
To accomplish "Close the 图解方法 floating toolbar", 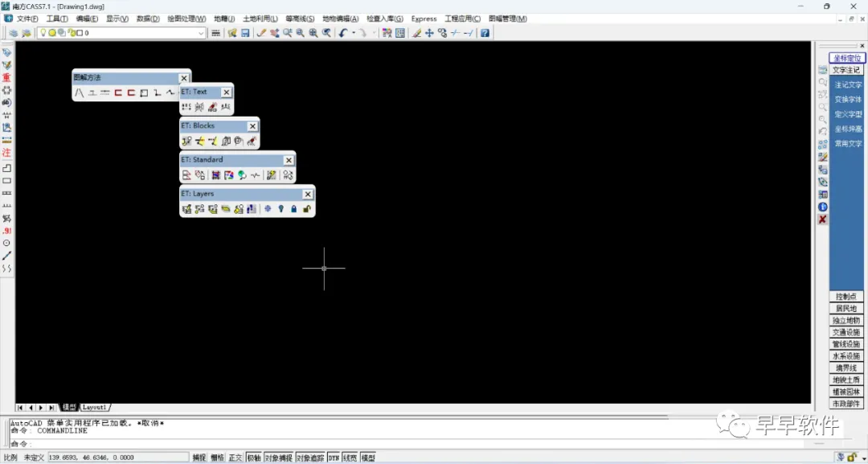I will pyautogui.click(x=184, y=78).
